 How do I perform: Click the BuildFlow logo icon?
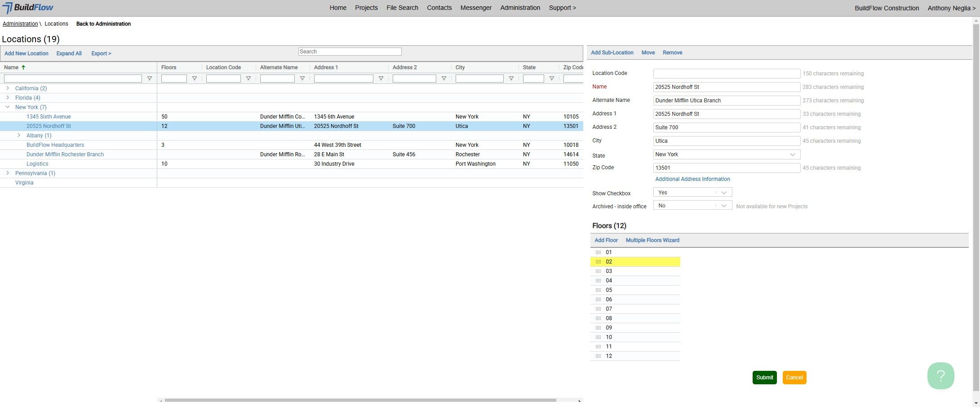point(8,8)
